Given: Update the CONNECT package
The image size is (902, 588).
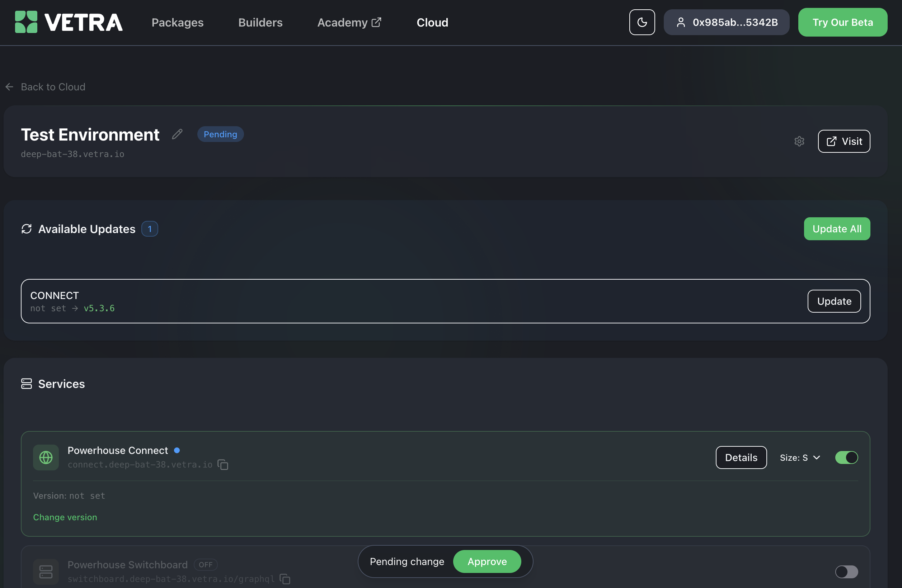Looking at the screenshot, I should click(x=834, y=301).
